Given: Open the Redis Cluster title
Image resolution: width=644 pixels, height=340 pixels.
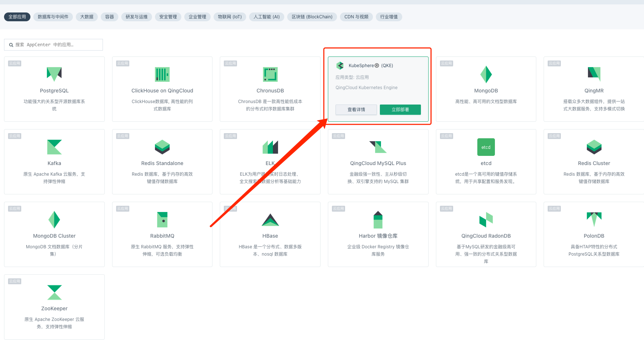Looking at the screenshot, I should pos(594,163).
